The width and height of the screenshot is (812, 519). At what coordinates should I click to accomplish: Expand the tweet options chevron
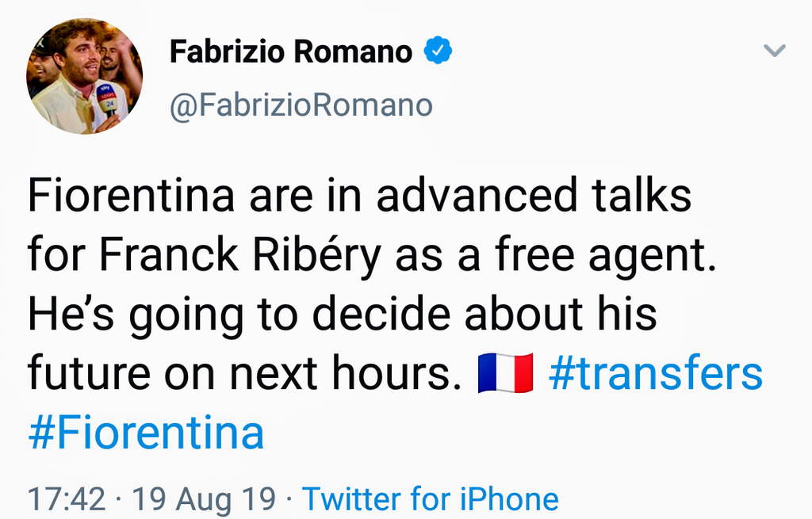click(x=774, y=52)
